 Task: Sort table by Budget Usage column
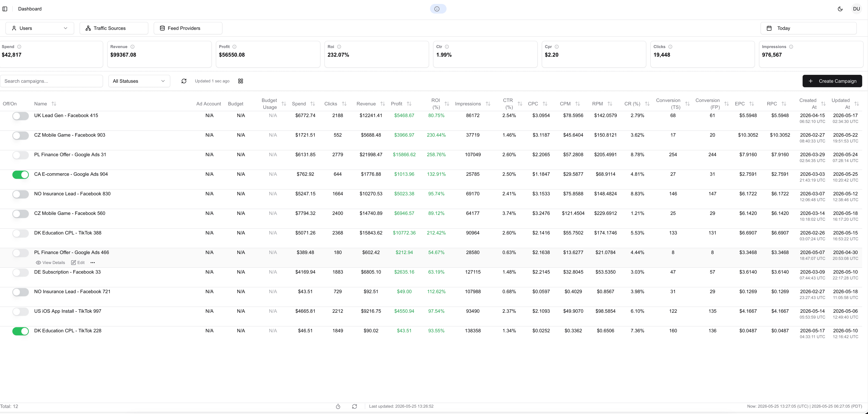point(284,104)
